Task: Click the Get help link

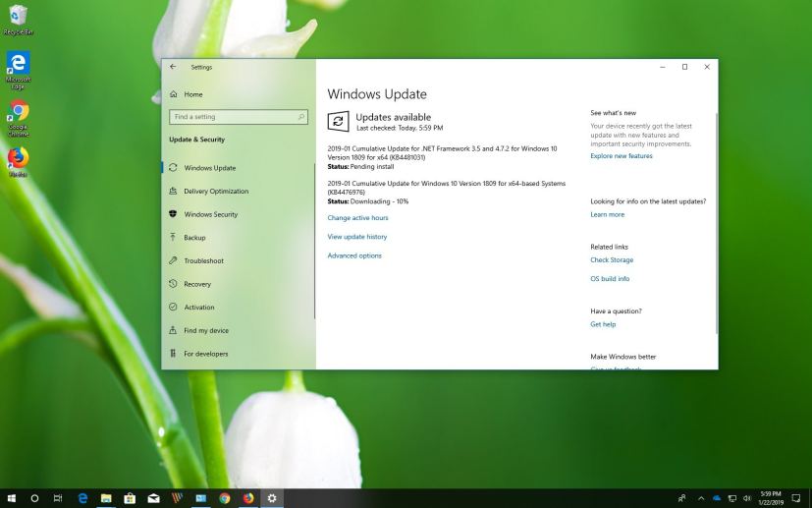Action: pyautogui.click(x=603, y=324)
